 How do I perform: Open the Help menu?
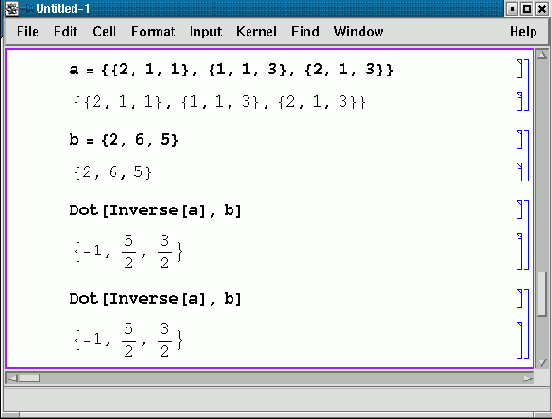[523, 32]
